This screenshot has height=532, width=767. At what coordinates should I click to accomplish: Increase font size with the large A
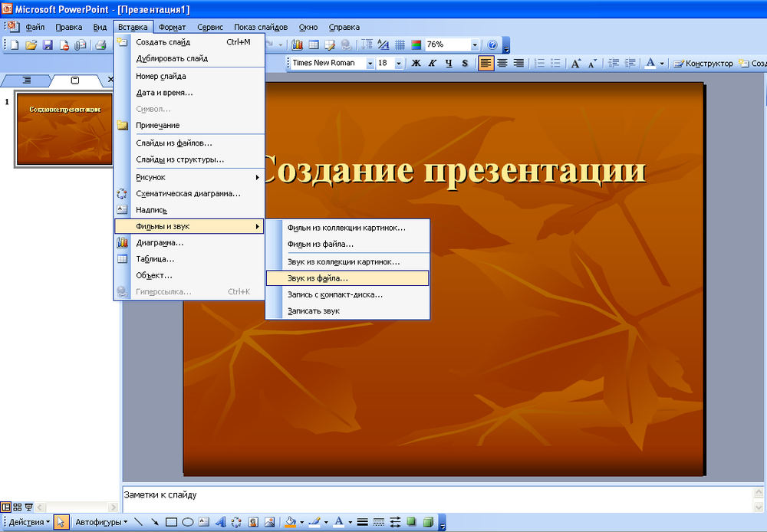tap(576, 63)
